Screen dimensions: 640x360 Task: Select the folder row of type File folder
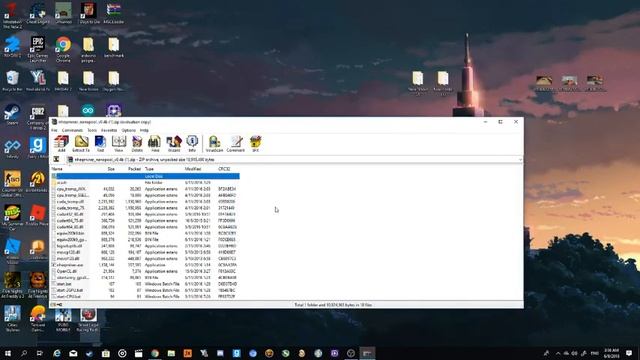point(145,182)
